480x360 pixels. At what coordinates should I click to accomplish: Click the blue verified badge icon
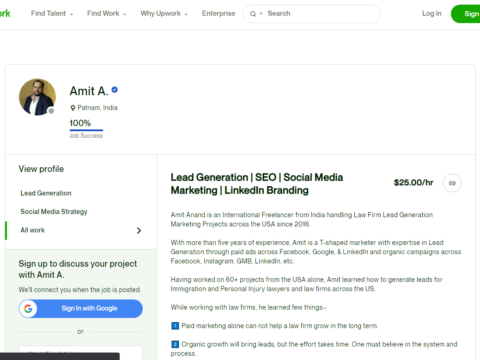point(114,90)
